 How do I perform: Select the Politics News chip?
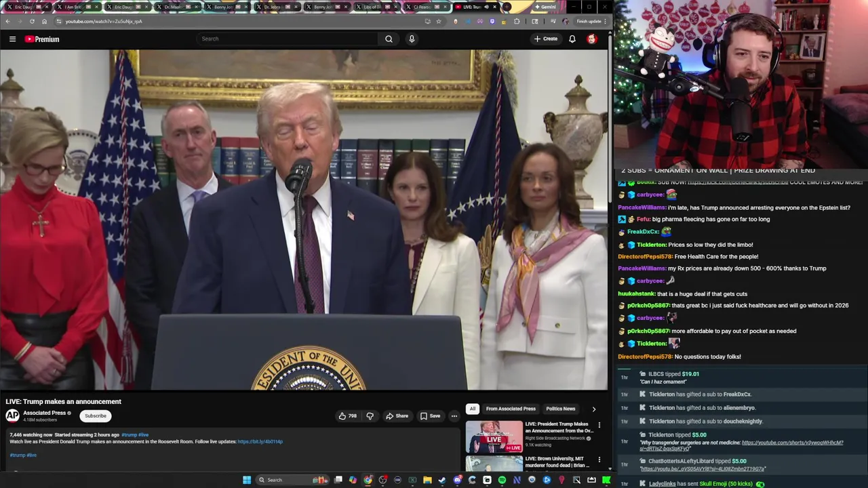point(561,409)
